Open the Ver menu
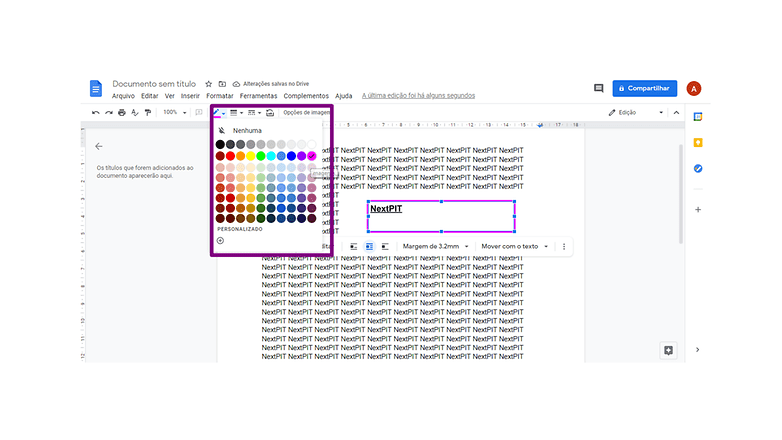The image size is (782, 440). click(170, 96)
